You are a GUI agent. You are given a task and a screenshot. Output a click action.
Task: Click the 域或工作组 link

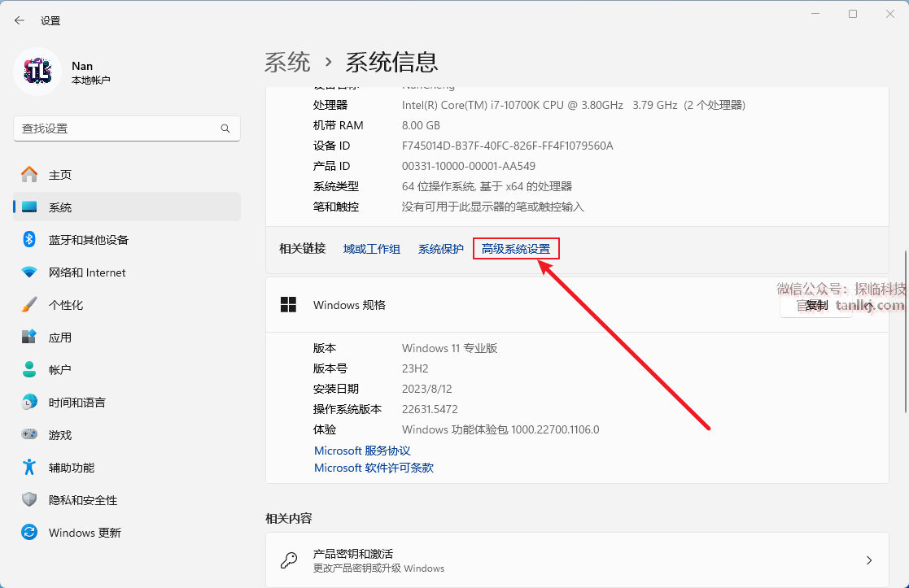372,249
